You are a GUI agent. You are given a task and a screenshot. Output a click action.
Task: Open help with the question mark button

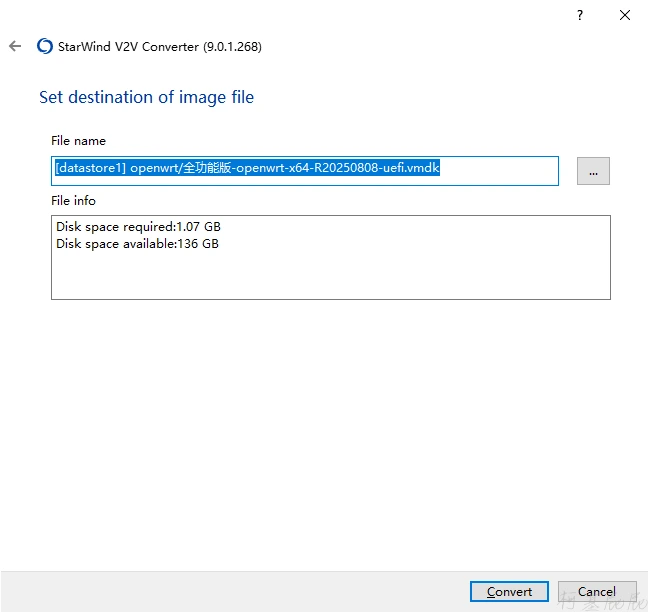[580, 15]
